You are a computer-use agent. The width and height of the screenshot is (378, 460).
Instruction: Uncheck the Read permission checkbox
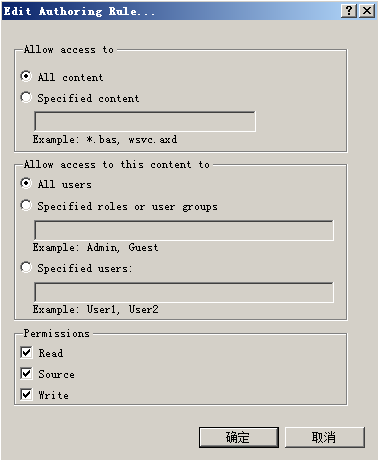(26, 352)
